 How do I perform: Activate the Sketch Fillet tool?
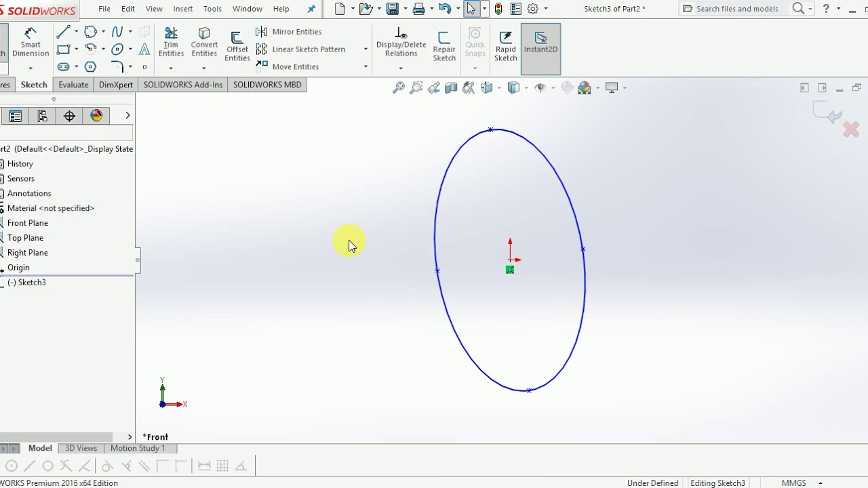click(x=117, y=66)
